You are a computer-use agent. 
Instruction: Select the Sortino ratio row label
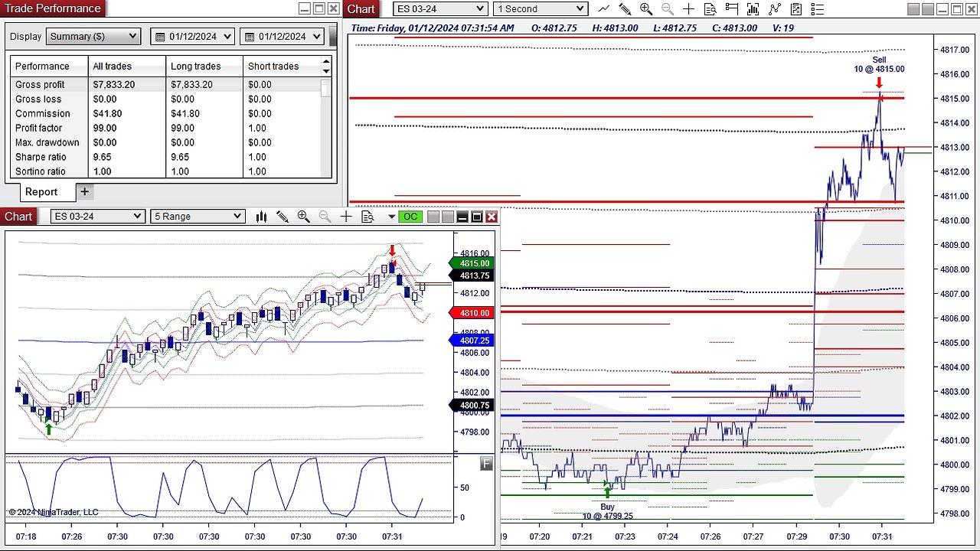coord(40,171)
